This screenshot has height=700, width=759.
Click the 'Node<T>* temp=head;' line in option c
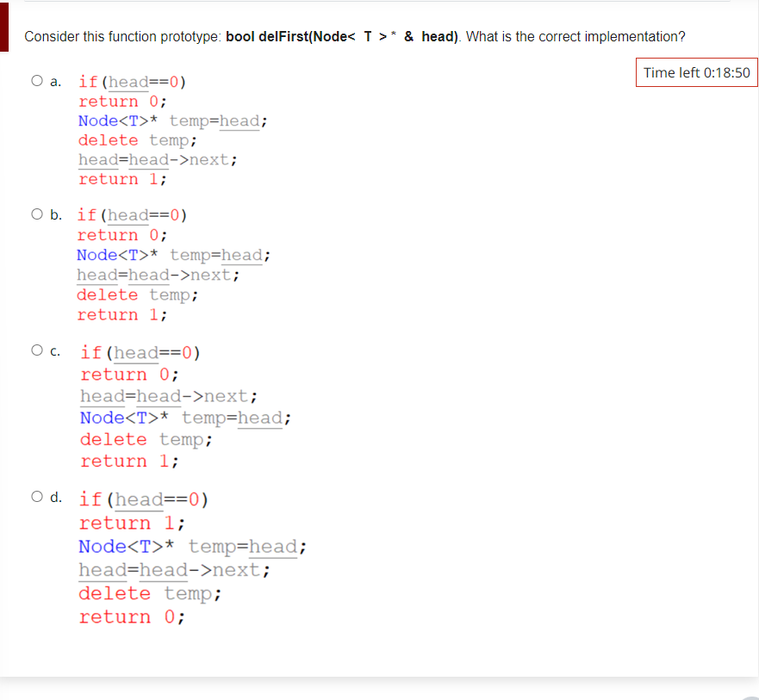(x=182, y=418)
